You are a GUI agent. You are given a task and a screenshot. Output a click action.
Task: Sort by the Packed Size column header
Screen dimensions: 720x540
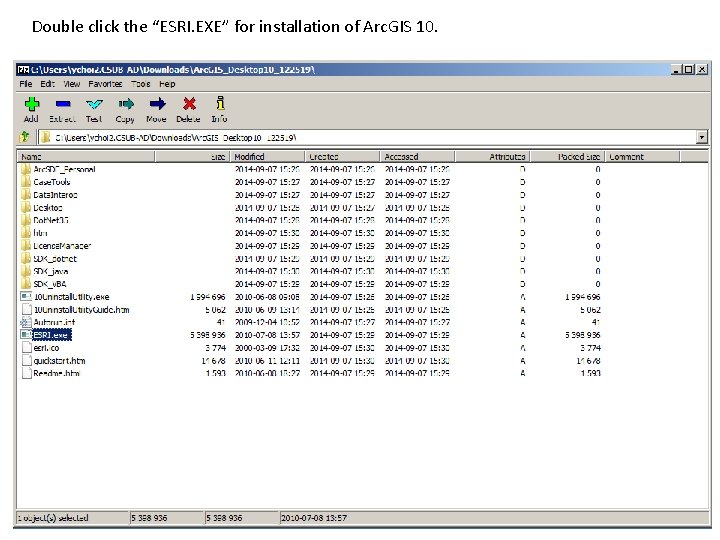(568, 157)
